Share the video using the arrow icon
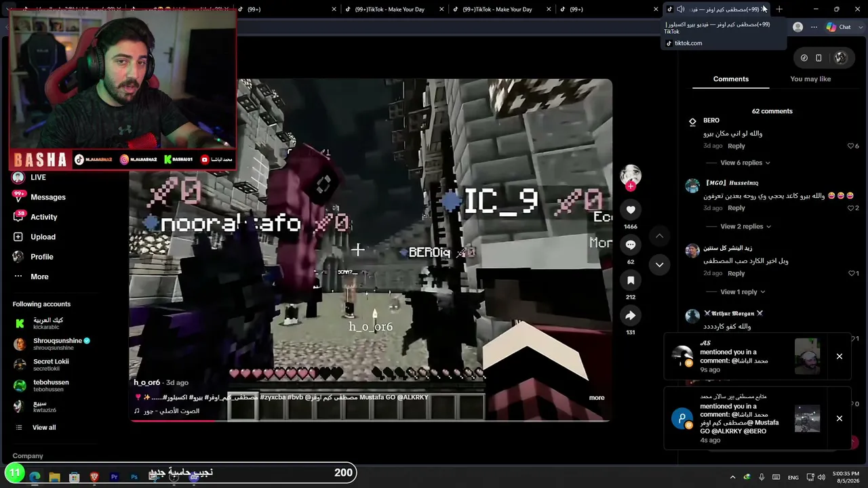 [x=631, y=315]
